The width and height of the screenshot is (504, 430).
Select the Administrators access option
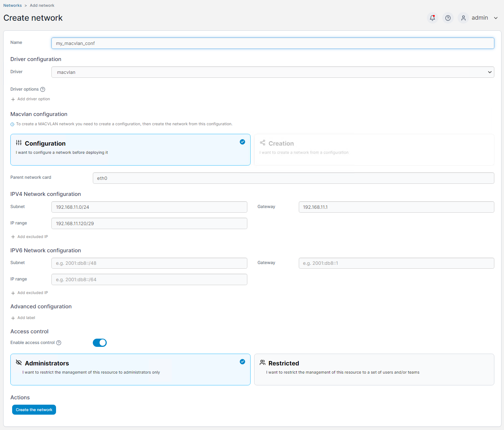(x=130, y=369)
